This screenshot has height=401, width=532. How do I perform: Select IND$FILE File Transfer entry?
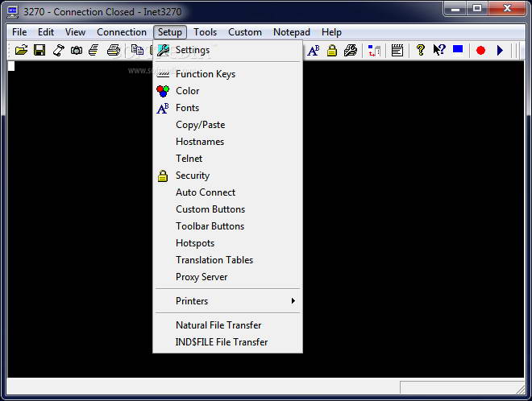click(x=227, y=342)
